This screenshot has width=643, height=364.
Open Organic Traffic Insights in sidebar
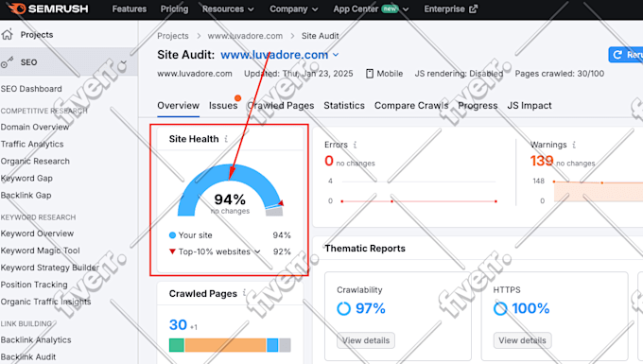(45, 302)
